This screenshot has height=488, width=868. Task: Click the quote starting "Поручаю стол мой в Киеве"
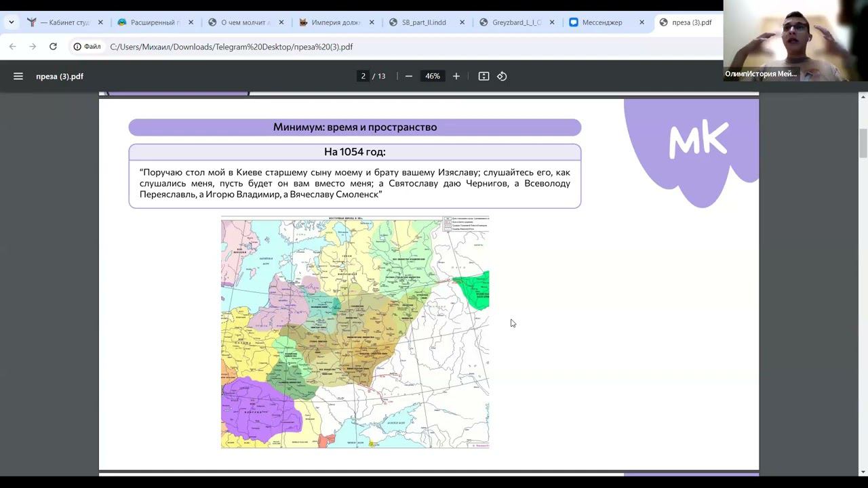pyautogui.click(x=355, y=184)
